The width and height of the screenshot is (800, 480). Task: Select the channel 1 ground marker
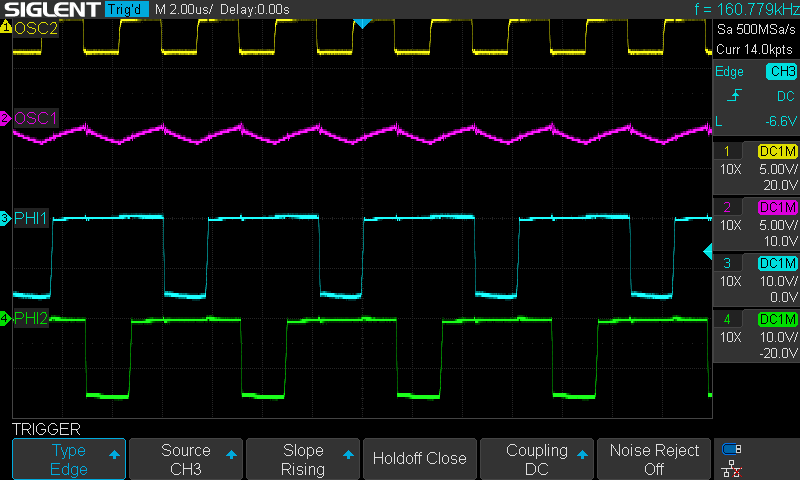pyautogui.click(x=6, y=27)
